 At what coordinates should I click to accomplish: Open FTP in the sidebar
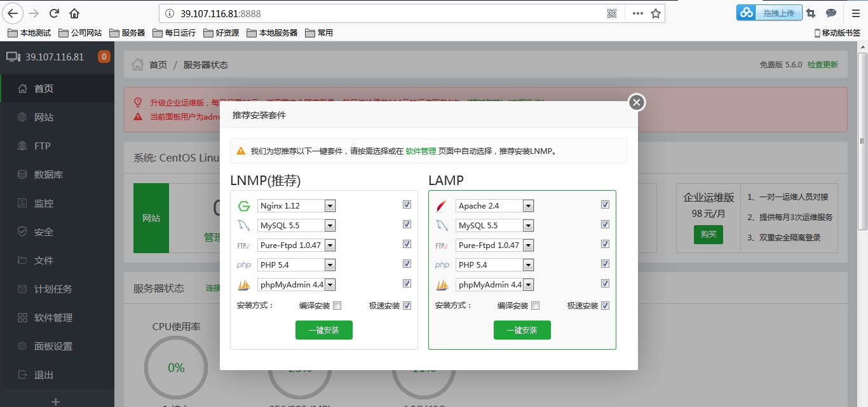[x=57, y=146]
